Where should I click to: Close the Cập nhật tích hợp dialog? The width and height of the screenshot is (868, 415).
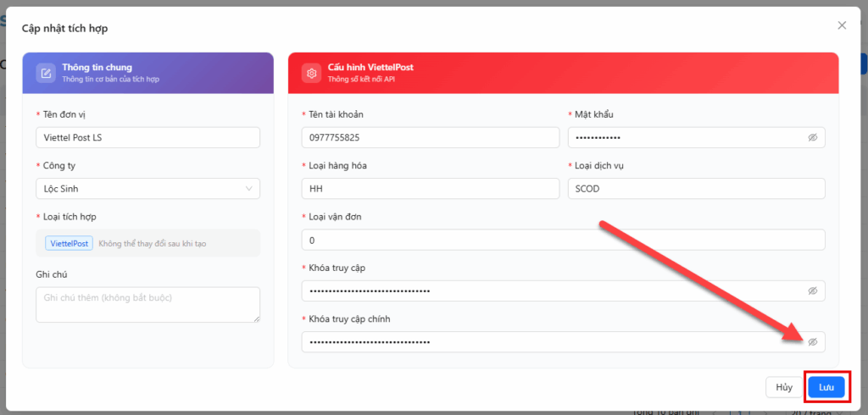click(x=842, y=25)
